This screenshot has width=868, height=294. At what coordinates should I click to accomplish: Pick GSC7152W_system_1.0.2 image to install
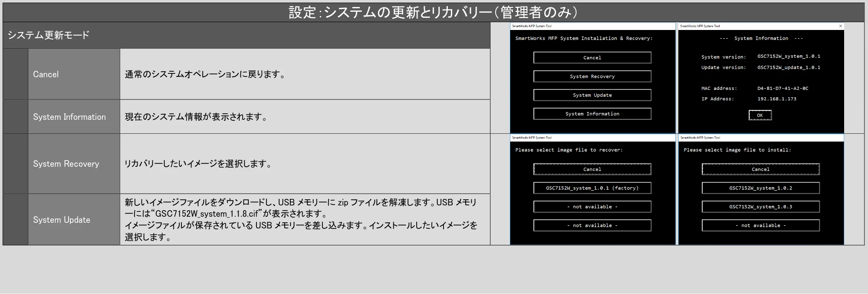[760, 188]
